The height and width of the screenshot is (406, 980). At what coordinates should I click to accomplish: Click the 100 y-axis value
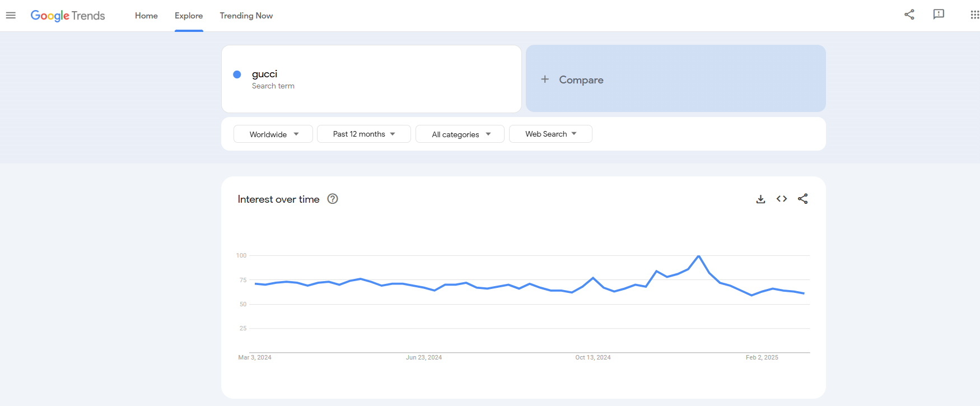coord(241,255)
